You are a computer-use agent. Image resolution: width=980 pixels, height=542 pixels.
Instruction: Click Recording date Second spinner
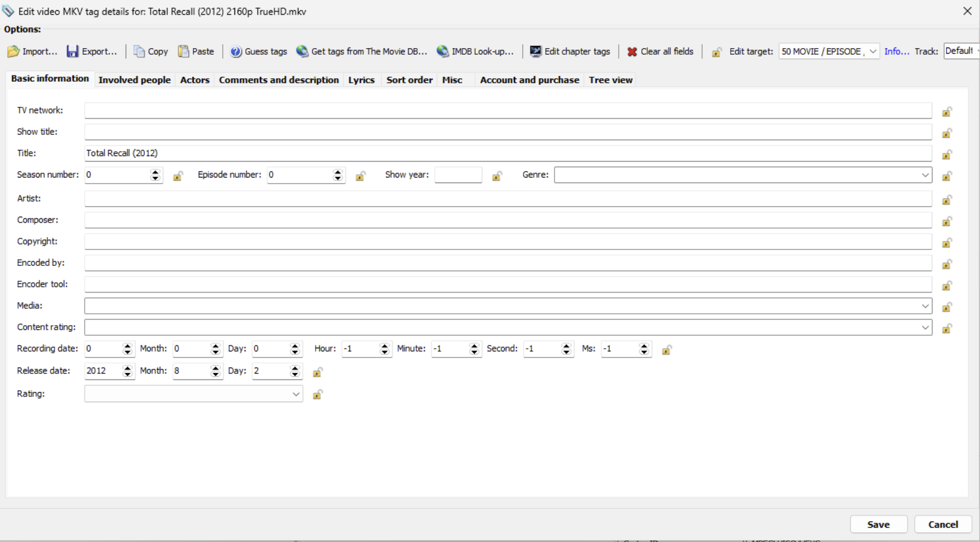pyautogui.click(x=566, y=349)
